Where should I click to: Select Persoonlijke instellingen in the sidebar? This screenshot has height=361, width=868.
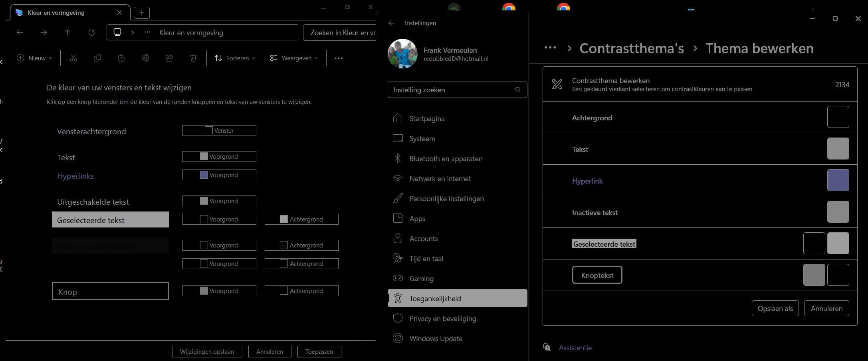tap(458, 199)
